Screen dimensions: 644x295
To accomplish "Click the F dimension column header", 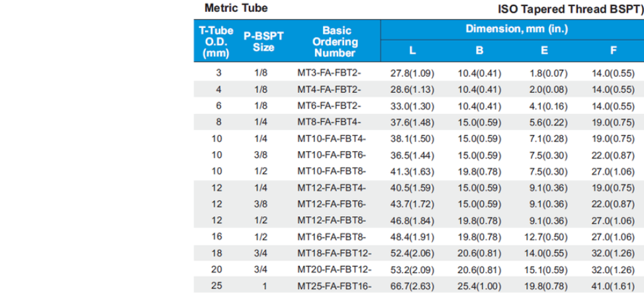I will click(613, 50).
